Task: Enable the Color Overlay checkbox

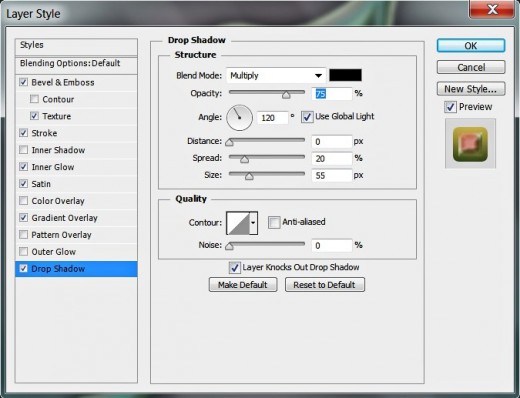Action: pos(23,201)
